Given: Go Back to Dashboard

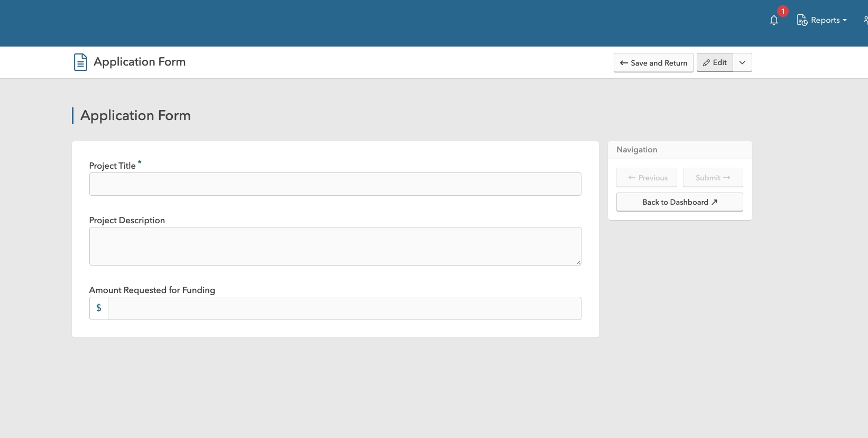Looking at the screenshot, I should pos(679,202).
